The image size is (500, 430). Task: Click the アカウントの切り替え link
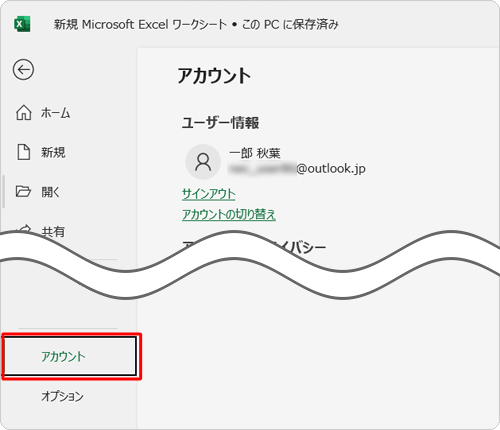point(229,214)
